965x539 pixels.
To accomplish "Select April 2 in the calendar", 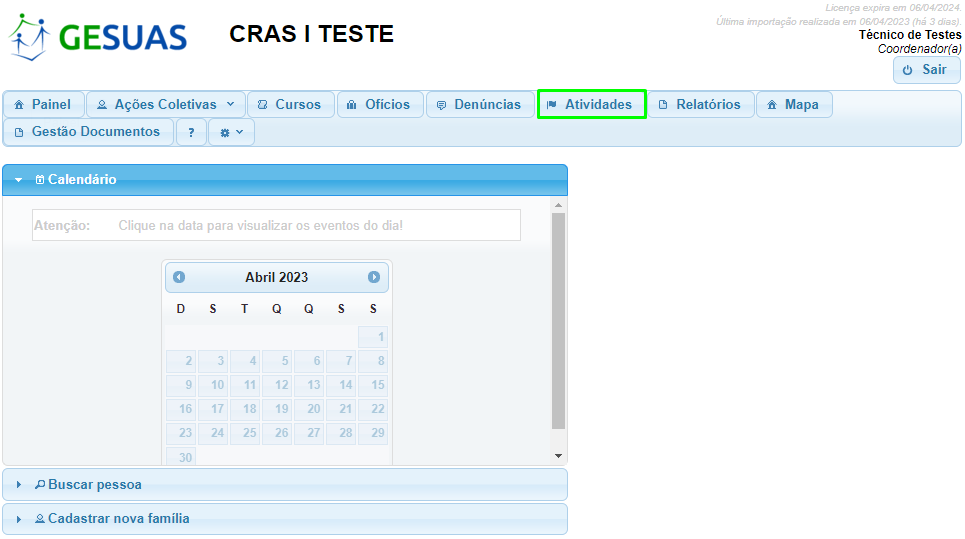I will tap(181, 361).
